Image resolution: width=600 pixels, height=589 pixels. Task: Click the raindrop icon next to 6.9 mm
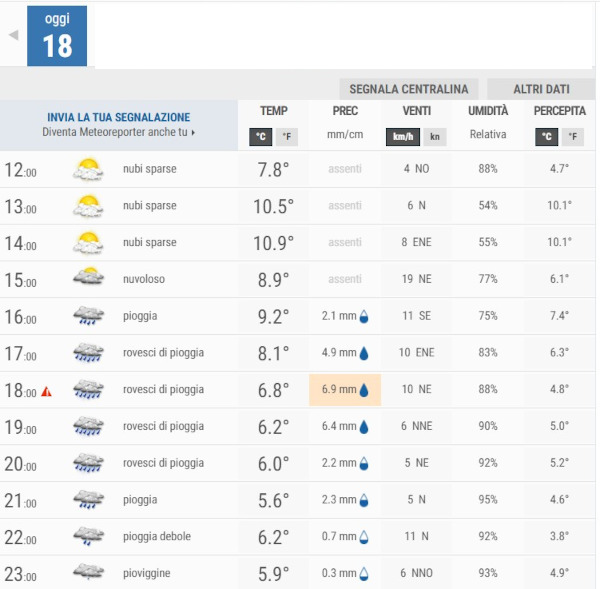(x=364, y=390)
